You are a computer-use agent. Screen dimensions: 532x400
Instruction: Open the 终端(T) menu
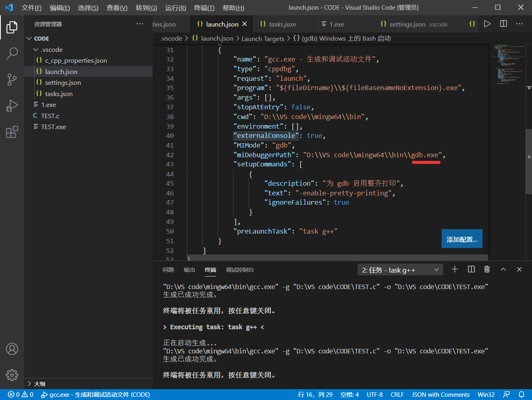coord(204,8)
